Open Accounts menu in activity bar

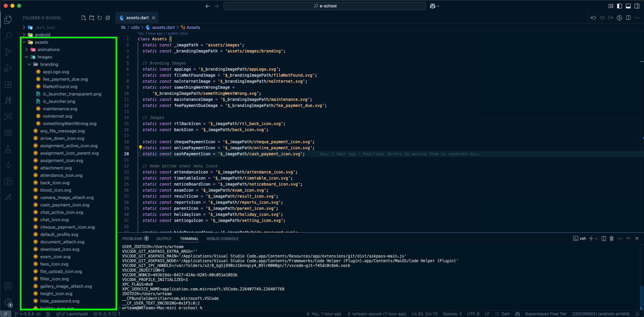click(8, 286)
